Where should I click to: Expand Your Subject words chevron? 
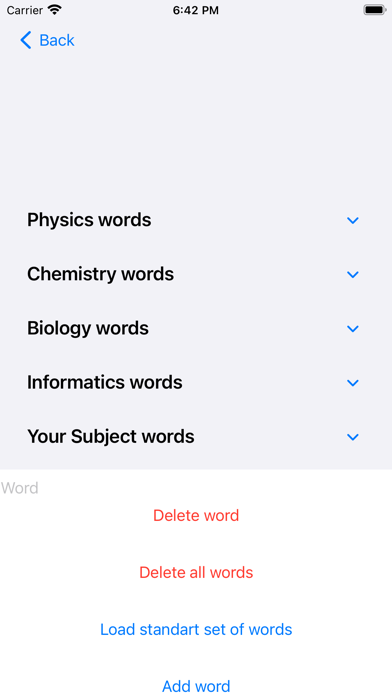[x=352, y=437]
